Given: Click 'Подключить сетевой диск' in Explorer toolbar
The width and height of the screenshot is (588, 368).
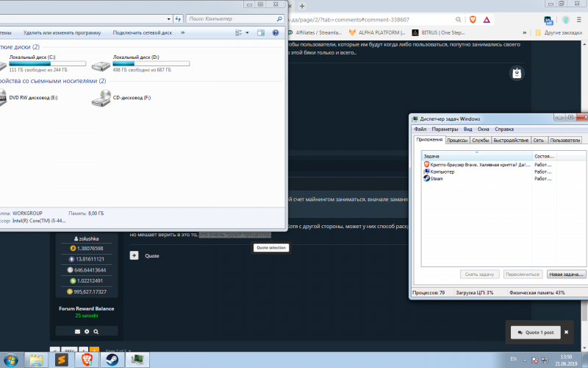Looking at the screenshot, I should click(x=143, y=32).
